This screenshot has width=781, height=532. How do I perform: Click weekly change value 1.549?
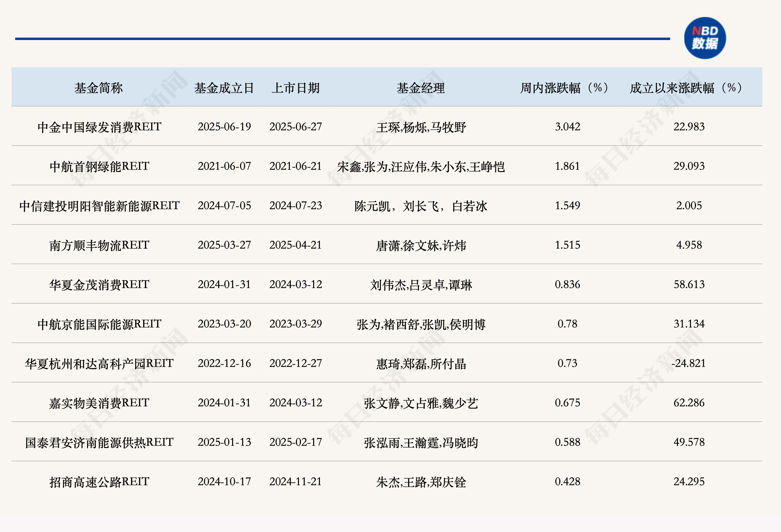point(568,206)
